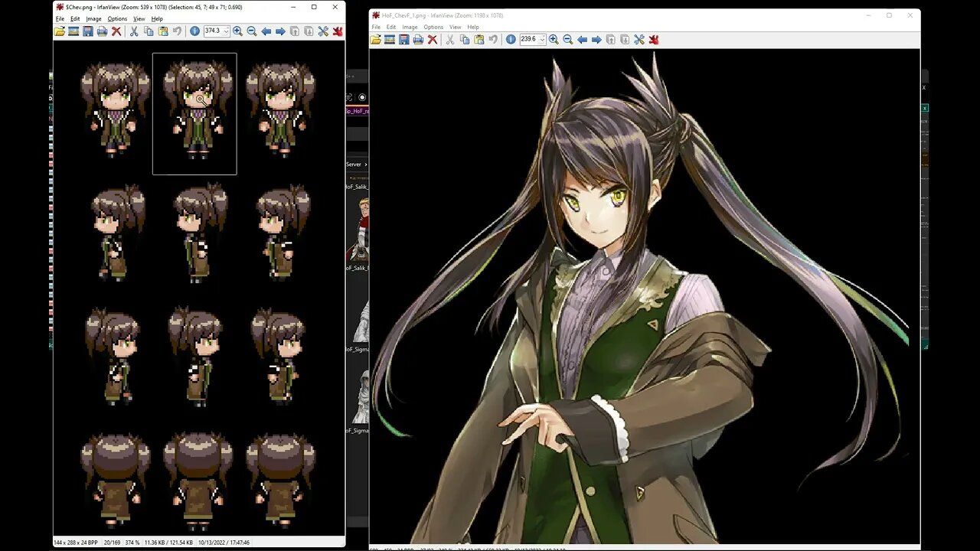The image size is (980, 551).
Task: Open Help menu in HoF_ChevF_1.png window
Action: pyautogui.click(x=473, y=27)
